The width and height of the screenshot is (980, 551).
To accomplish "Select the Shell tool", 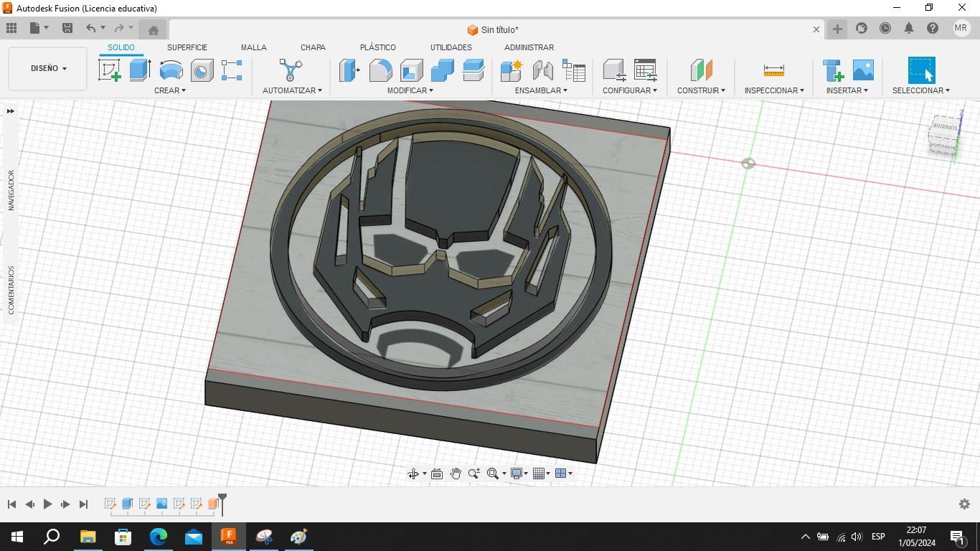I will (411, 70).
